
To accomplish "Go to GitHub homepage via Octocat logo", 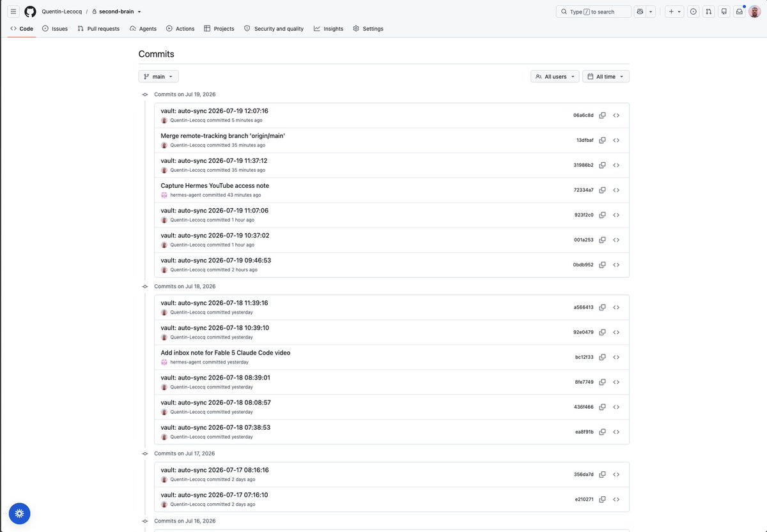I will coord(30,11).
